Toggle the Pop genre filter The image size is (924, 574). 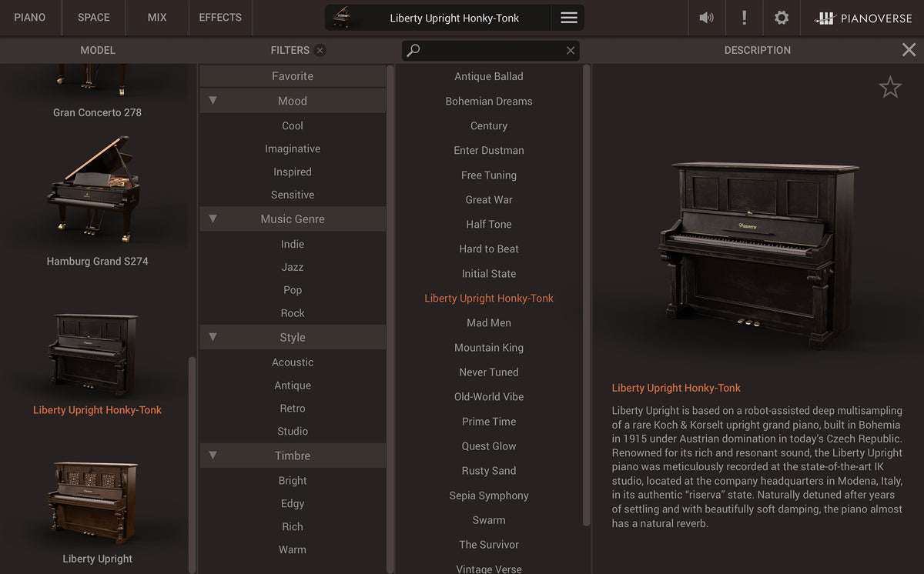point(293,290)
